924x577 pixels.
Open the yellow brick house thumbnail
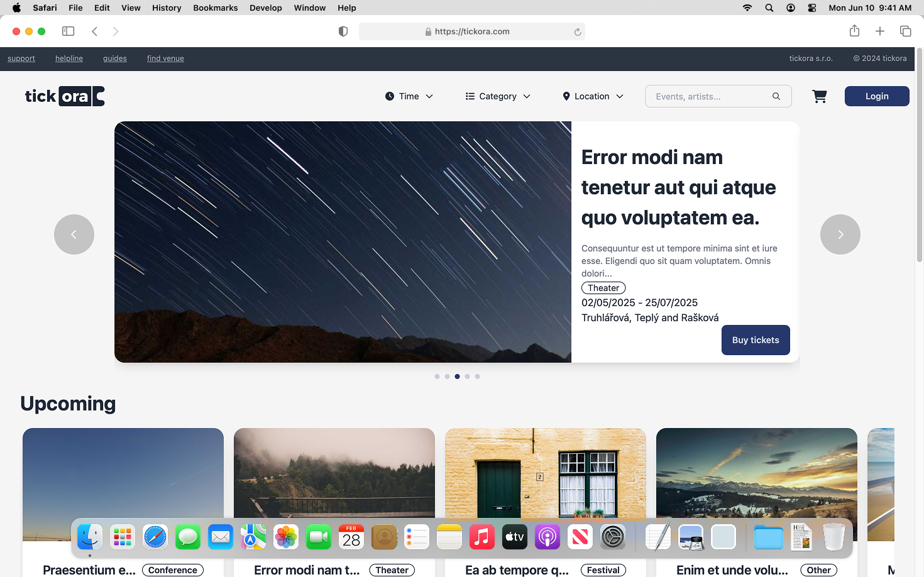coord(546,485)
